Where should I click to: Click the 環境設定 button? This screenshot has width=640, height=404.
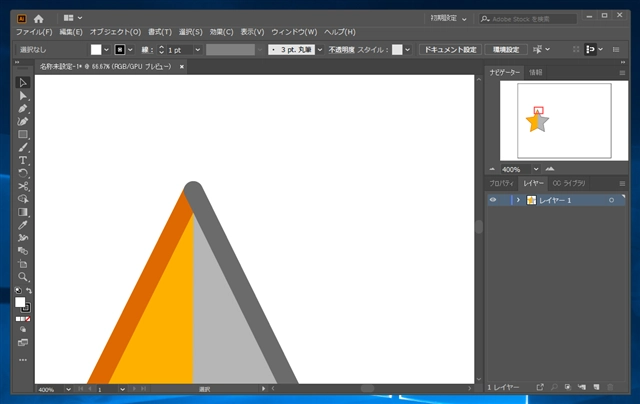(506, 49)
